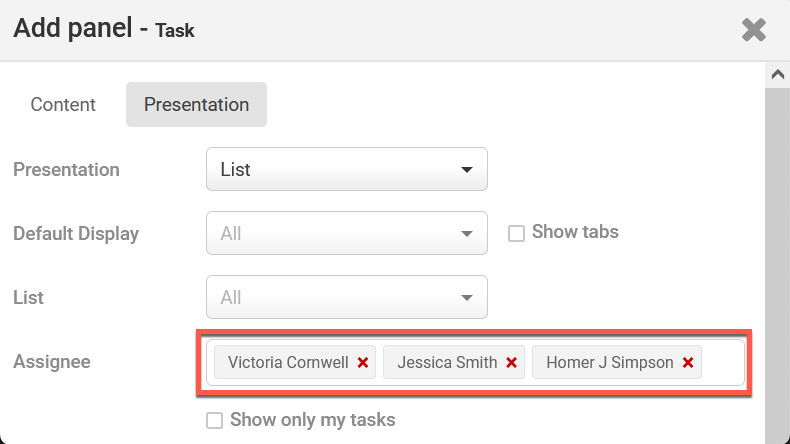
Task: Click the Show tabs label
Action: [575, 232]
